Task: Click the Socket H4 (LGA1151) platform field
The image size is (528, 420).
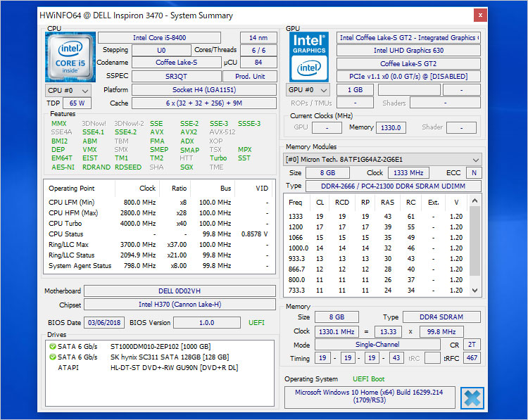Action: 204,90
